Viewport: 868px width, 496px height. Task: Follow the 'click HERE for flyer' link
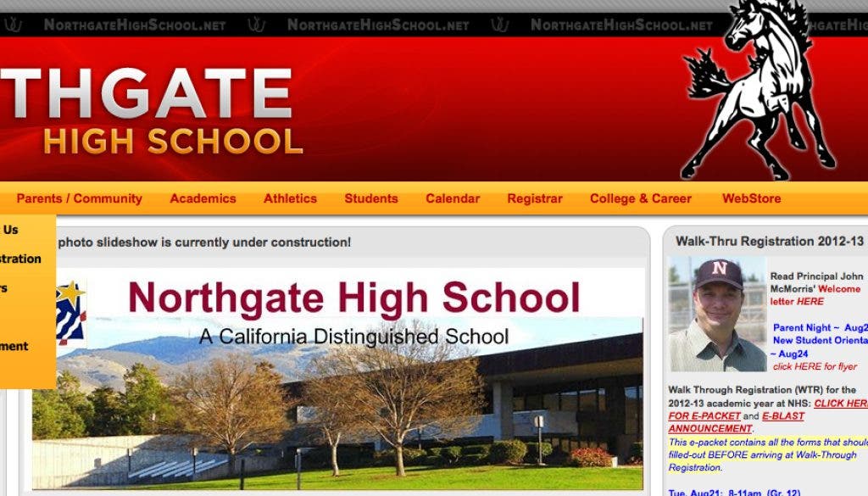click(x=814, y=366)
